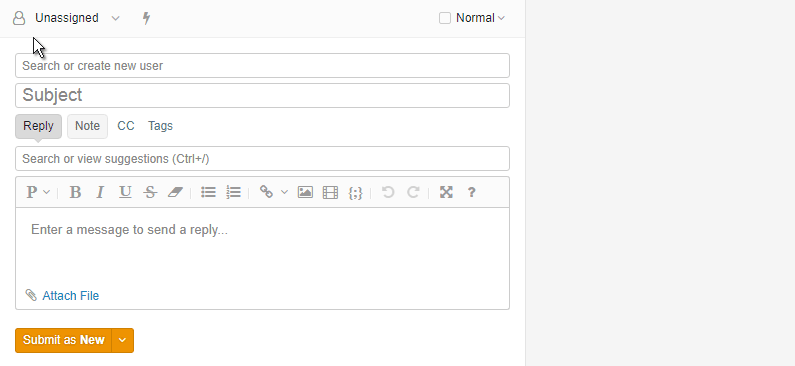Submit the ticket as New

tap(63, 340)
